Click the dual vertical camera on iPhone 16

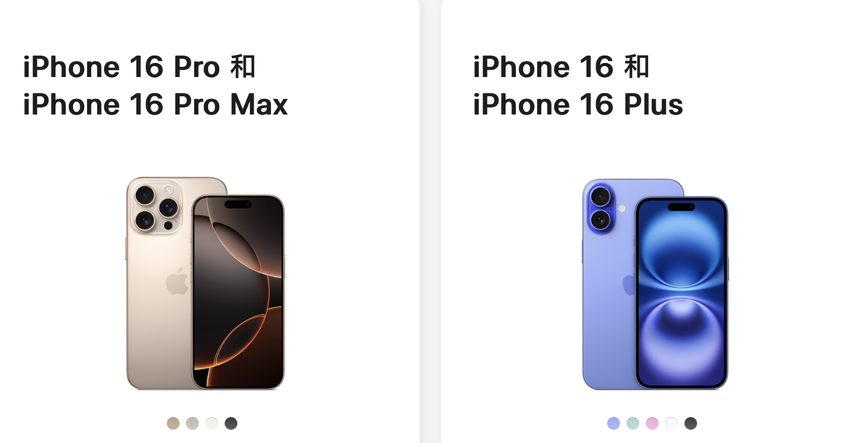click(600, 208)
